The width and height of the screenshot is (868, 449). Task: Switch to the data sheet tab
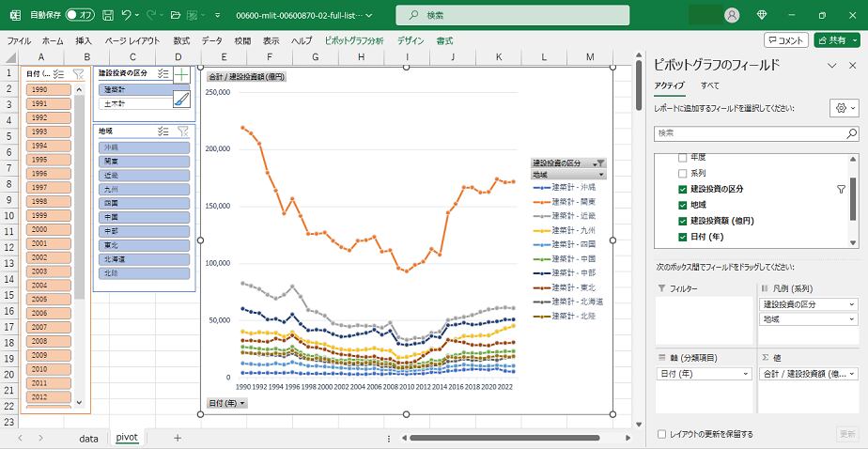coord(88,438)
